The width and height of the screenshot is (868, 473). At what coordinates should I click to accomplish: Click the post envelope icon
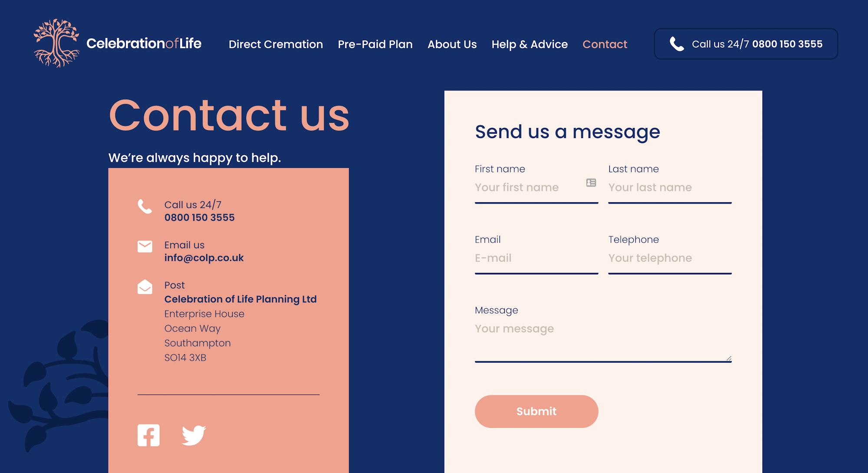(145, 287)
